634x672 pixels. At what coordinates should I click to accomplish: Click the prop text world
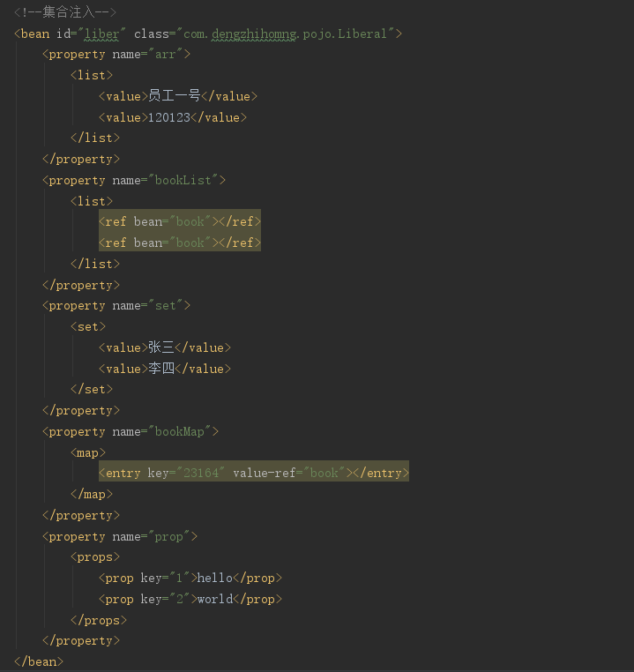[x=215, y=599]
